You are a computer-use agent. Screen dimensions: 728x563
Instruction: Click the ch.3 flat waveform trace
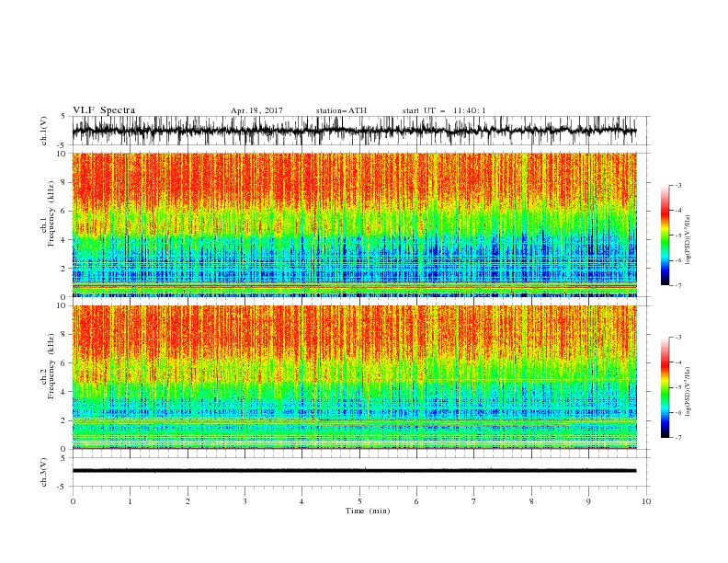pyautogui.click(x=354, y=471)
